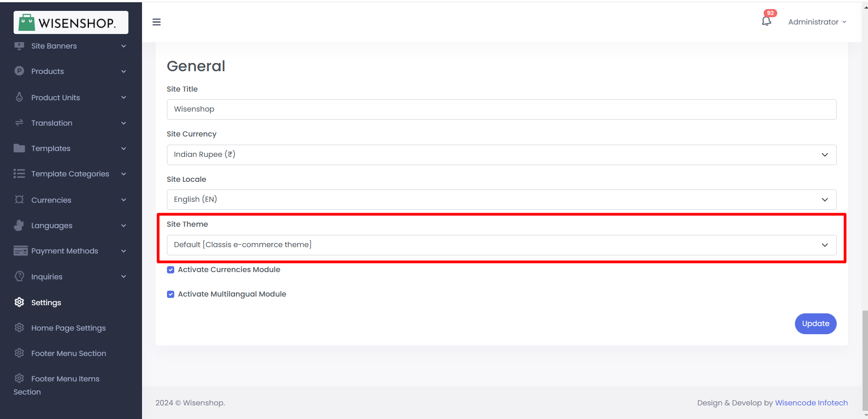This screenshot has width=868, height=419.
Task: Click the Currencies sidebar icon
Action: coord(19,200)
